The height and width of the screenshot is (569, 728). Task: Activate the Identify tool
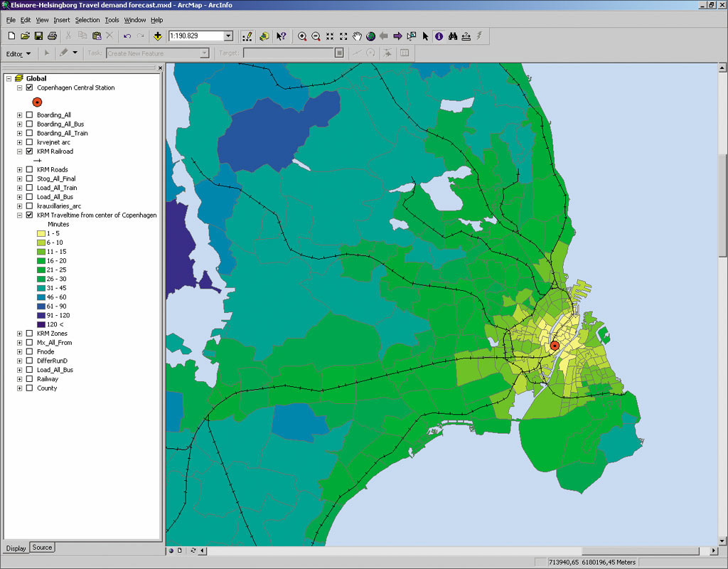point(439,36)
